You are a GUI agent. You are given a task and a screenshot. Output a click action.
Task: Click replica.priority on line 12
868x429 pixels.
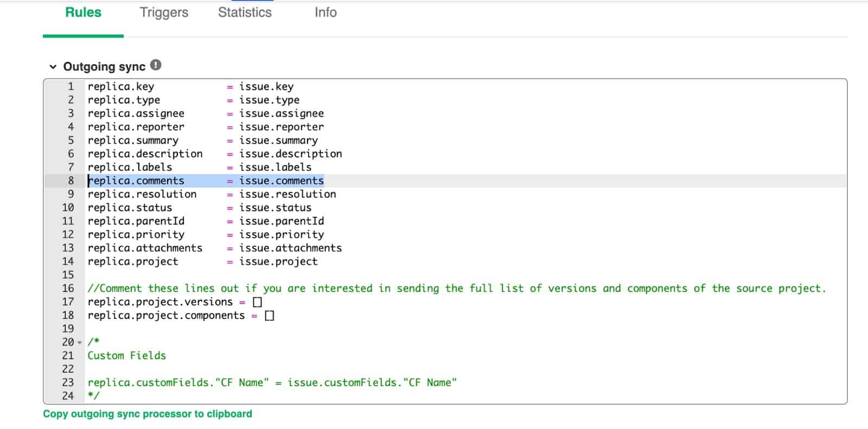136,235
